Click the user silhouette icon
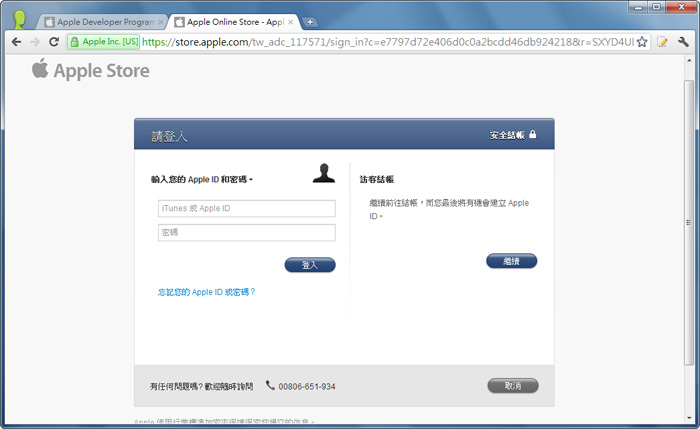This screenshot has width=700, height=429. coord(324,173)
